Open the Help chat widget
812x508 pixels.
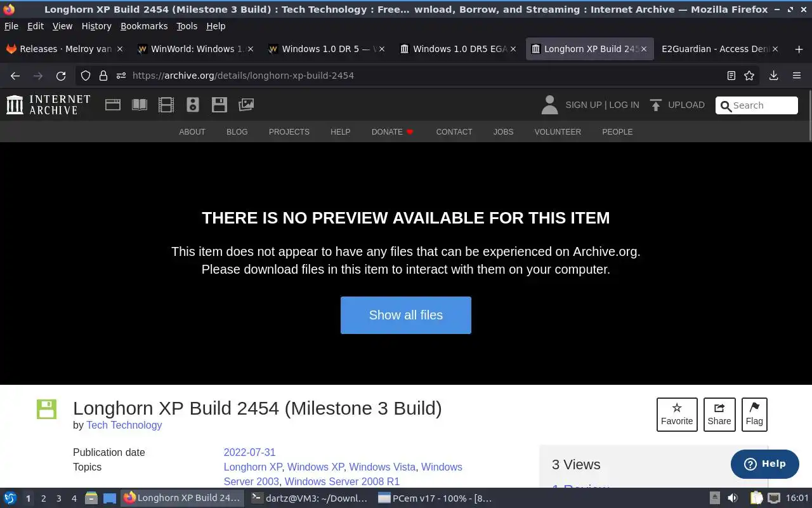coord(764,464)
